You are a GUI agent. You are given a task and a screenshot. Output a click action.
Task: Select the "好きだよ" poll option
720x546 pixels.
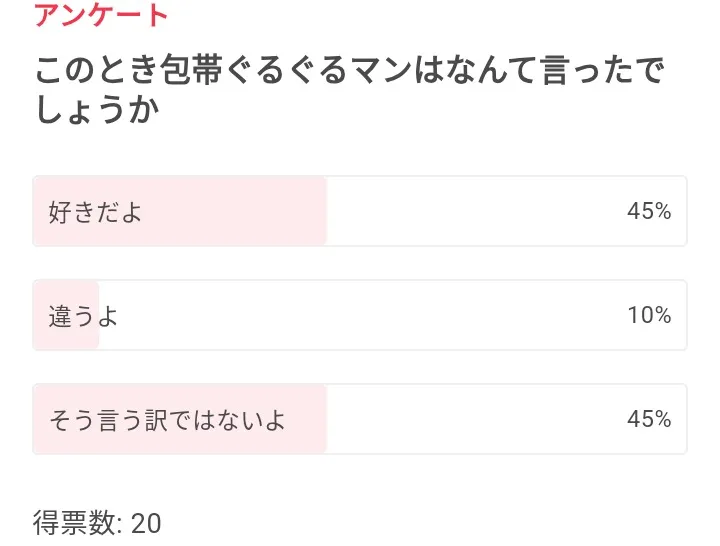coord(359,211)
